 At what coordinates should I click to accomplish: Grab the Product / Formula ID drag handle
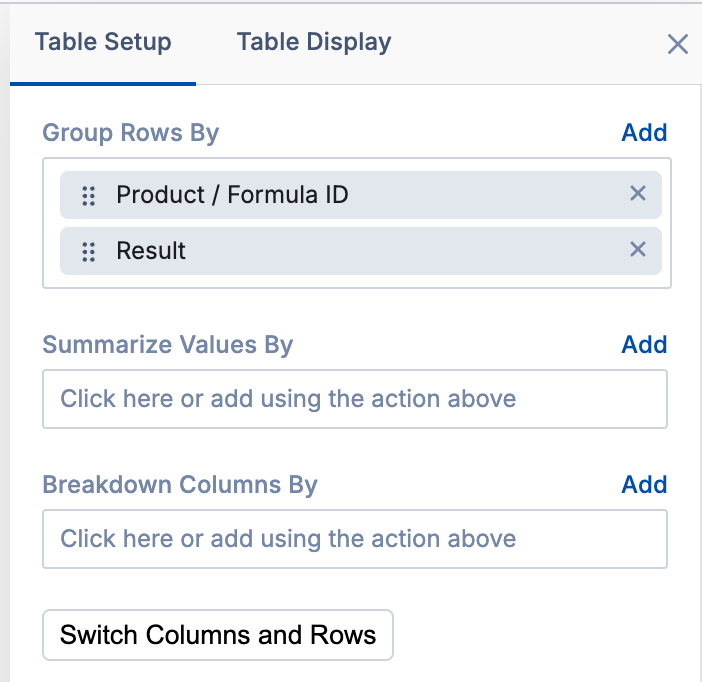click(x=89, y=195)
